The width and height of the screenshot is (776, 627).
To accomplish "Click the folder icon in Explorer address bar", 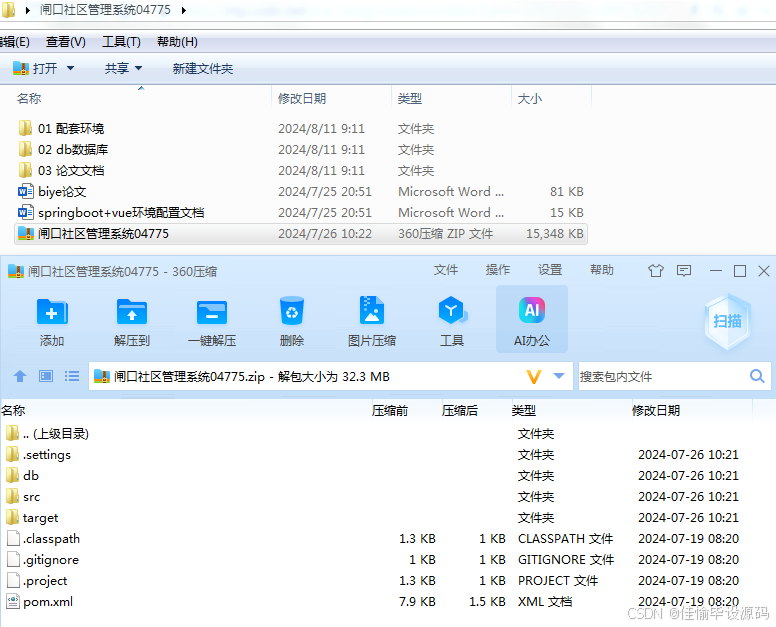I will pyautogui.click(x=8, y=9).
